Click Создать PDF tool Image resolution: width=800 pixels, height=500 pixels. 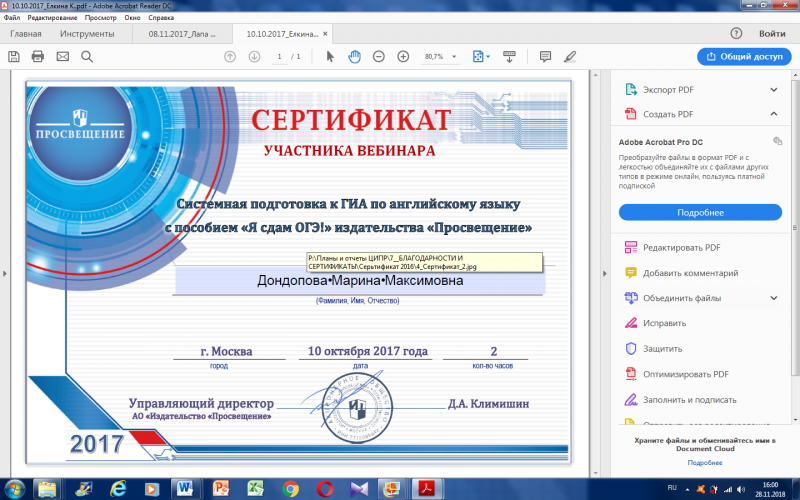pyautogui.click(x=668, y=114)
